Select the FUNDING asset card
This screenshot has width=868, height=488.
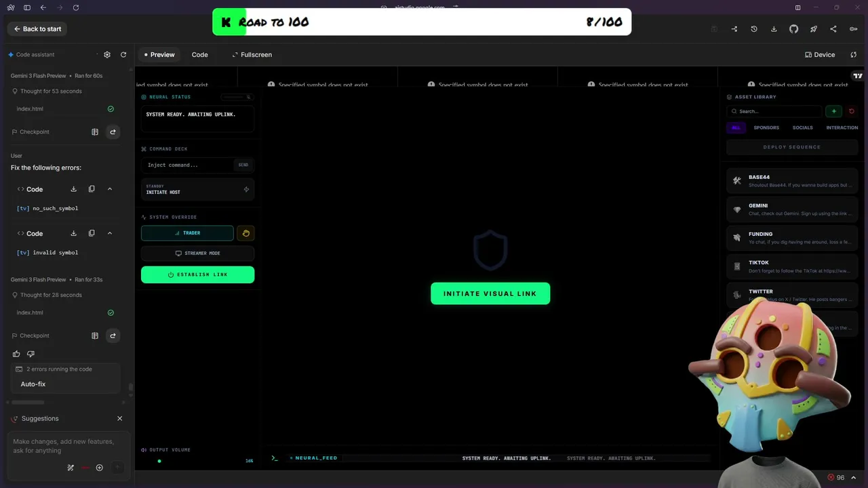[x=791, y=238]
